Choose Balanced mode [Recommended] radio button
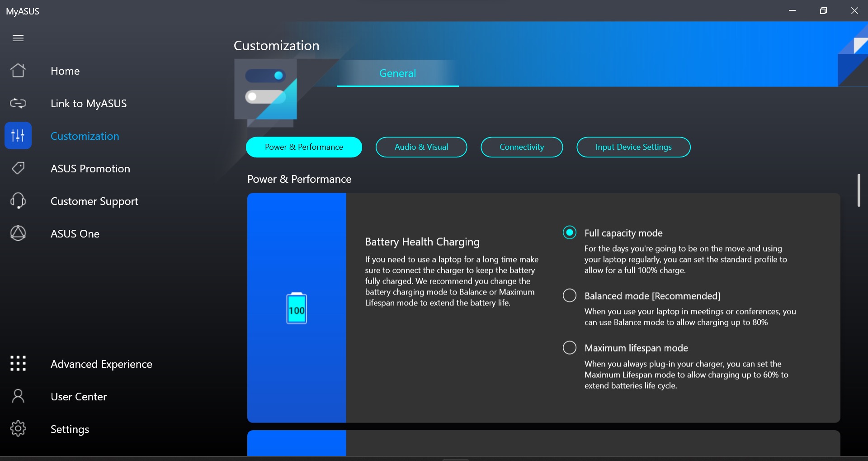Screen dimensions: 868x461 coord(570,295)
